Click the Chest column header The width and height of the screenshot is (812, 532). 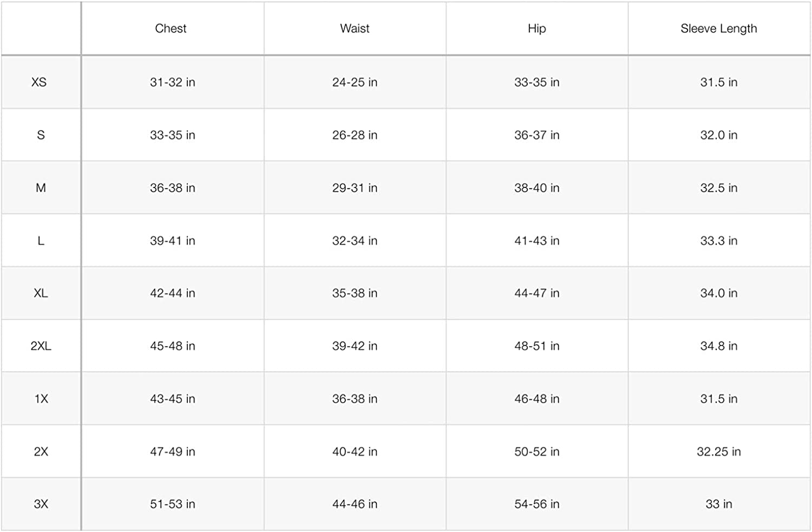[x=171, y=29]
